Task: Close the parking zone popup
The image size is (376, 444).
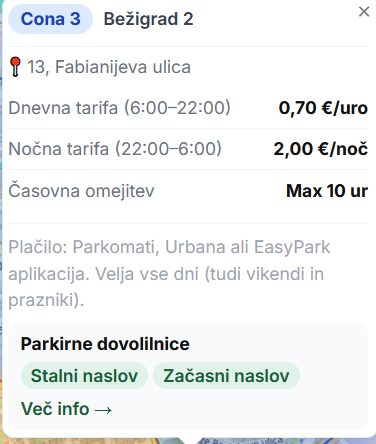Action: [364, 12]
